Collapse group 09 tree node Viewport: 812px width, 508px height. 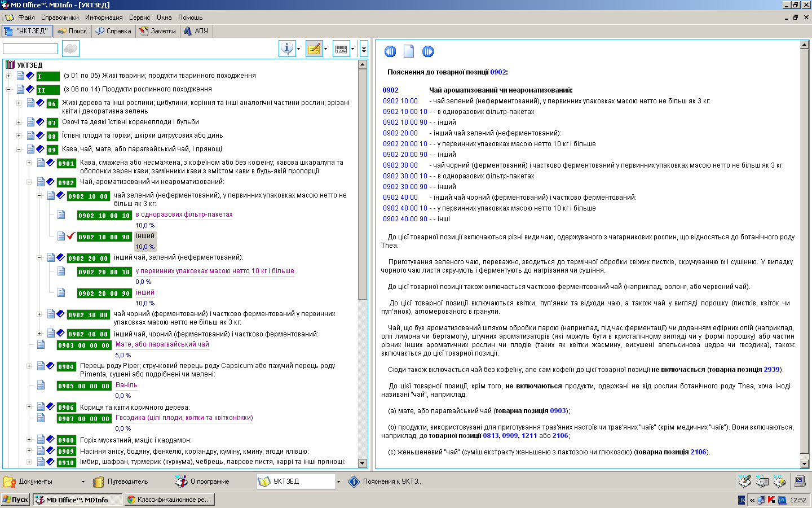click(19, 149)
